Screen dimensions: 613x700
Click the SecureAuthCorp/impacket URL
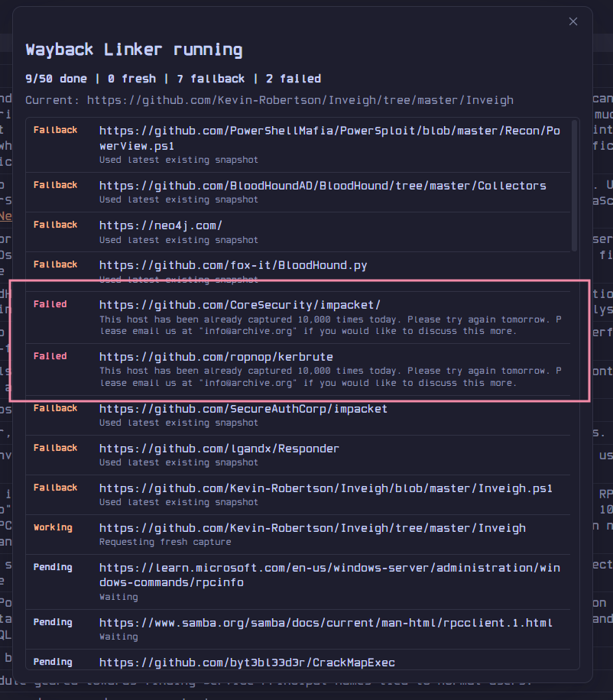tap(243, 409)
